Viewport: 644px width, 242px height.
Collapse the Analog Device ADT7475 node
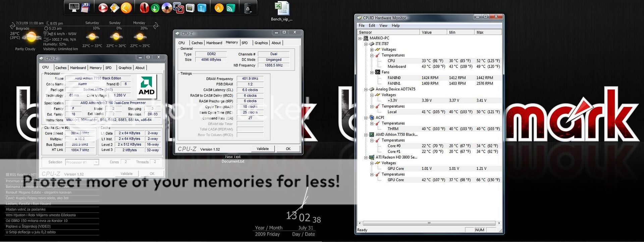pos(366,89)
